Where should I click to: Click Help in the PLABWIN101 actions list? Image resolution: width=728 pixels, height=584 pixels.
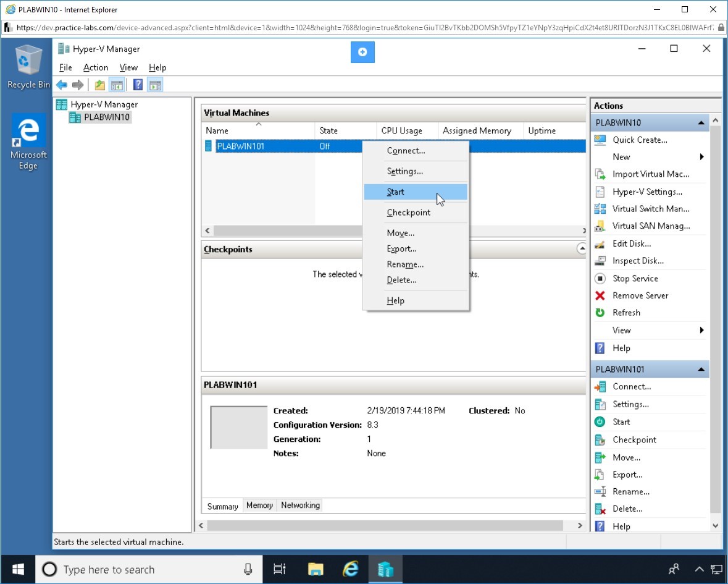click(x=621, y=527)
